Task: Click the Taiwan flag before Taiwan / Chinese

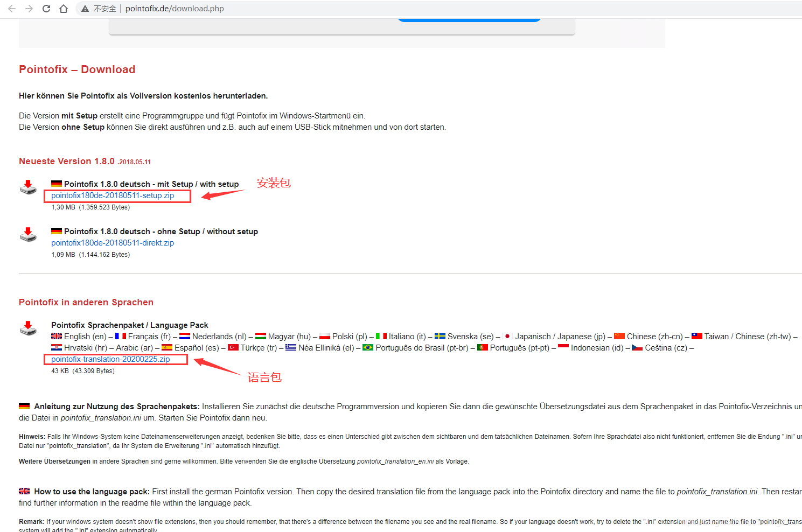Action: click(x=697, y=336)
